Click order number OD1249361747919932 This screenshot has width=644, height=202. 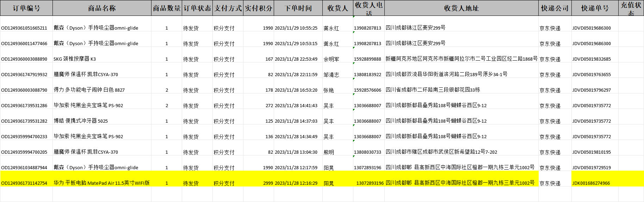(x=24, y=75)
